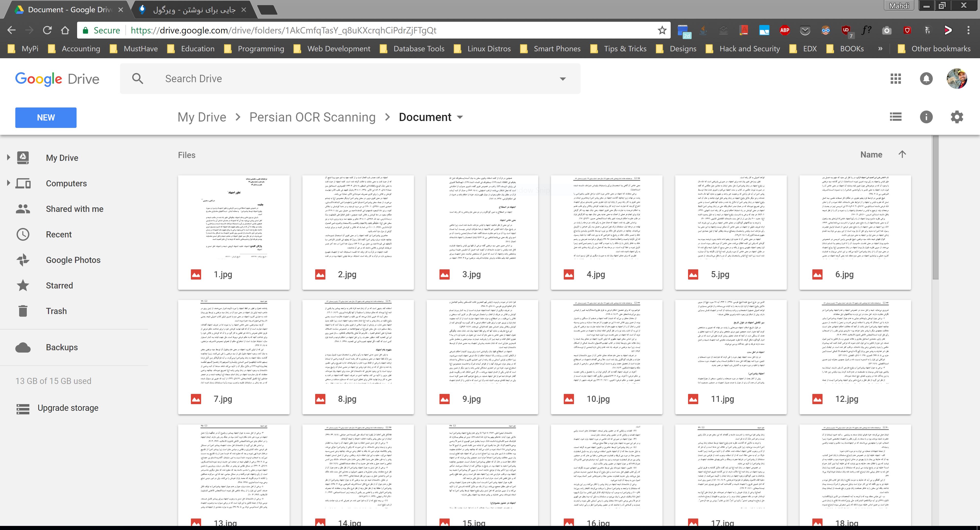Open the Google apps grid
980x530 pixels.
(896, 79)
